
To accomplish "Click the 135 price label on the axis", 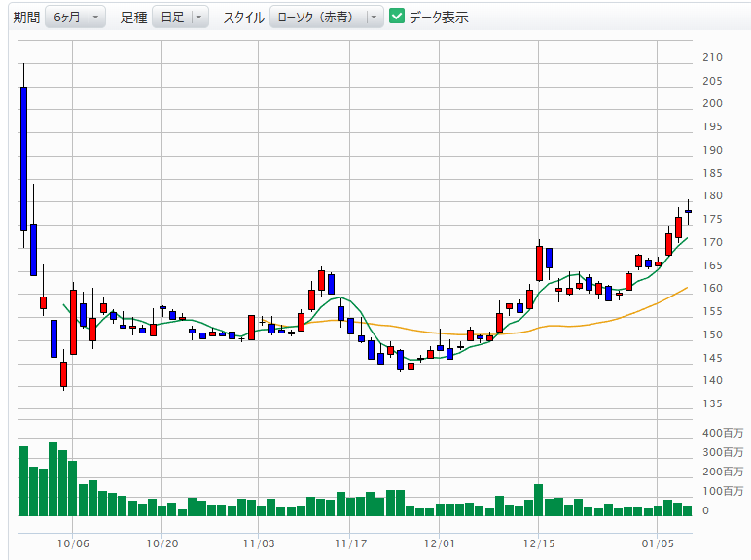I will coord(712,403).
